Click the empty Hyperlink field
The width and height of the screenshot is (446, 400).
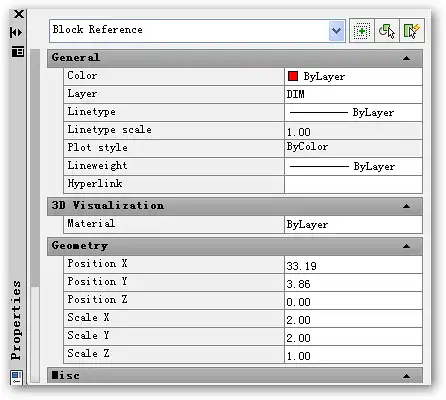[x=353, y=184]
